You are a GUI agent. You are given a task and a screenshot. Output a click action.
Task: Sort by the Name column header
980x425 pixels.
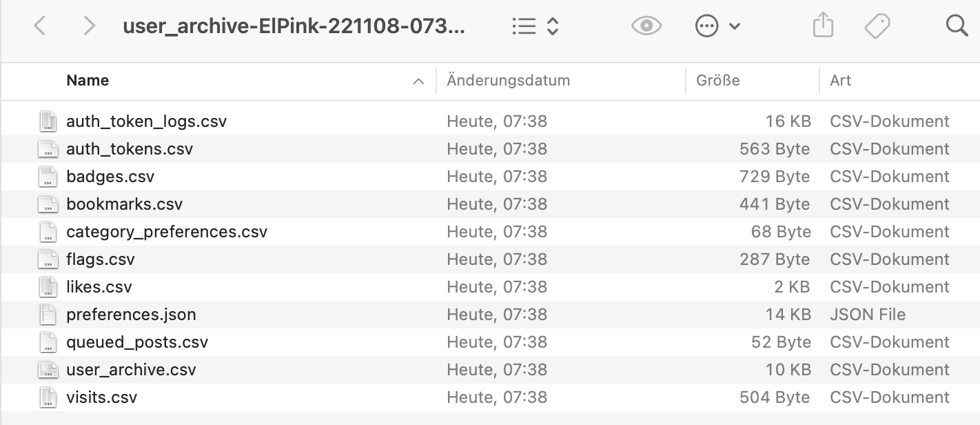coord(88,81)
